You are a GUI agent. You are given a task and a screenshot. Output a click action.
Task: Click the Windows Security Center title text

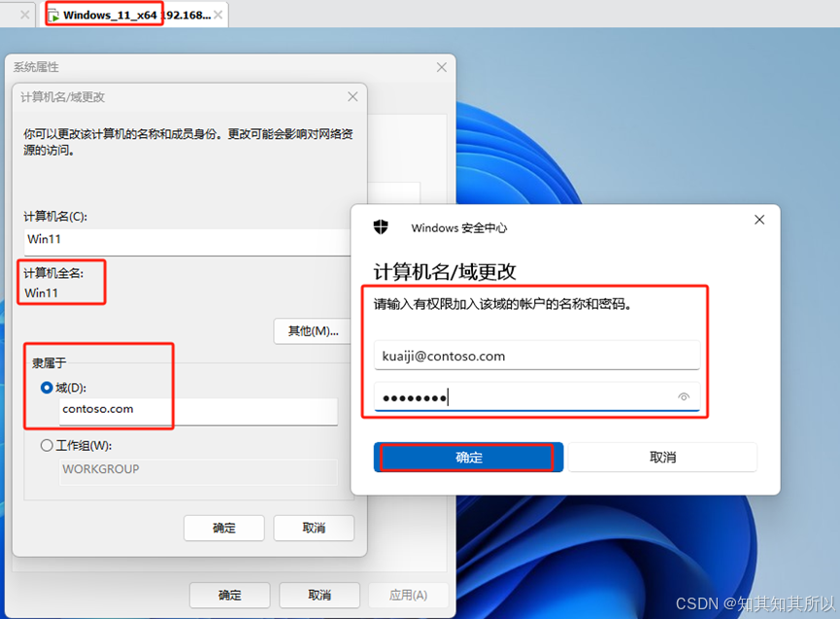[x=458, y=227]
